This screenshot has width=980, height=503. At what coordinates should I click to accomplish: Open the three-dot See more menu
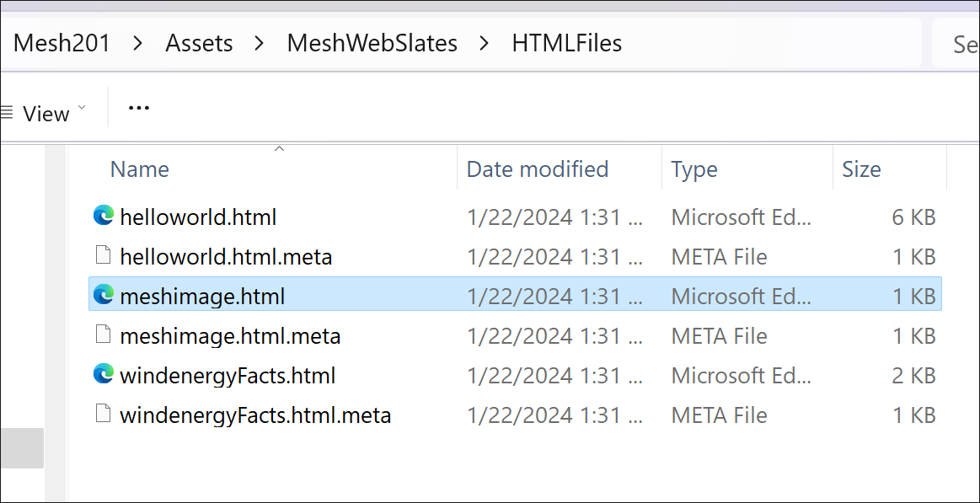click(138, 109)
